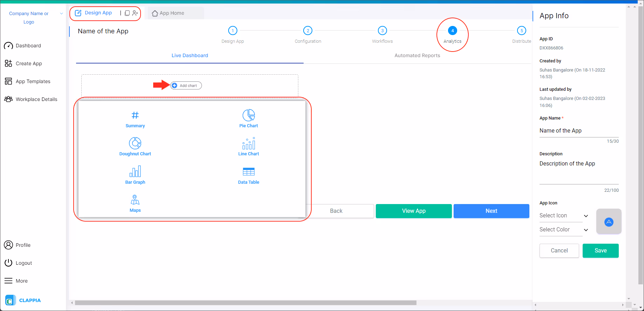Open Workplace Details in sidebar
The width and height of the screenshot is (644, 311).
(x=31, y=99)
